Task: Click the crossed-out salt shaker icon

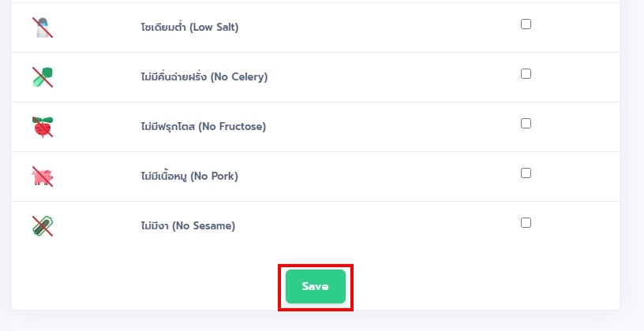Action: tap(43, 28)
